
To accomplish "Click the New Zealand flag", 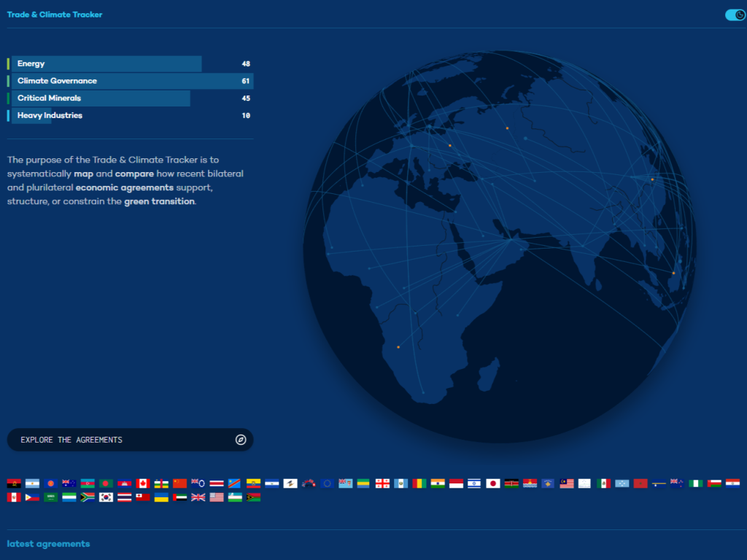I will click(x=677, y=483).
